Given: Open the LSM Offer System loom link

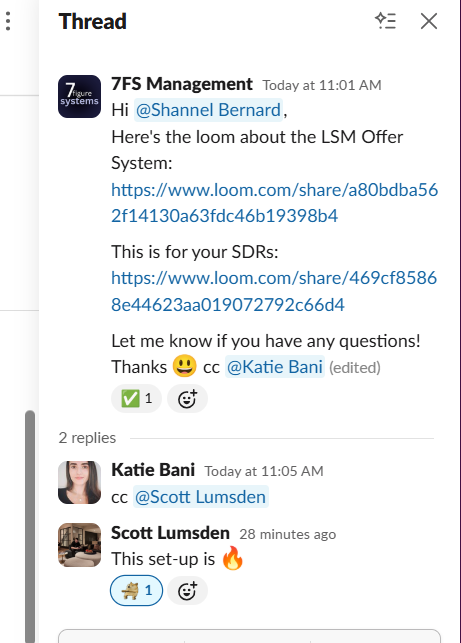Looking at the screenshot, I should click(x=274, y=203).
